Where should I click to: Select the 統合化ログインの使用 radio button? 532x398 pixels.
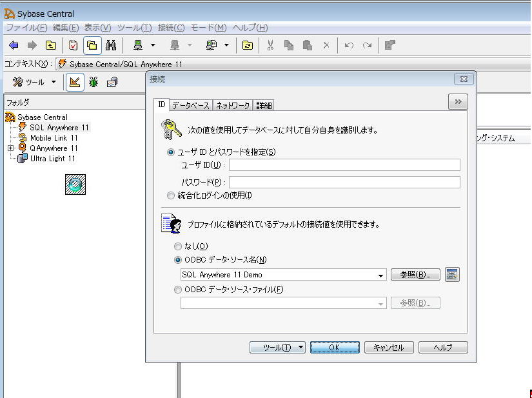coord(171,195)
